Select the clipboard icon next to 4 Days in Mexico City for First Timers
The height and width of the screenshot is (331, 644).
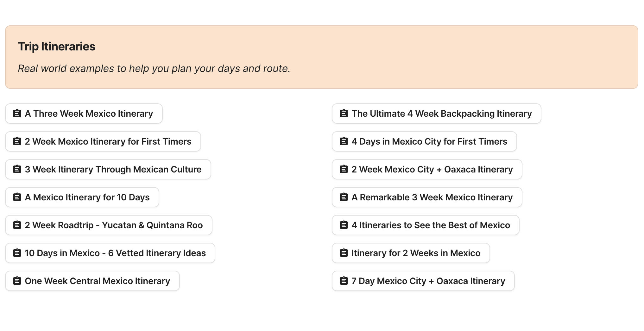[x=344, y=141]
